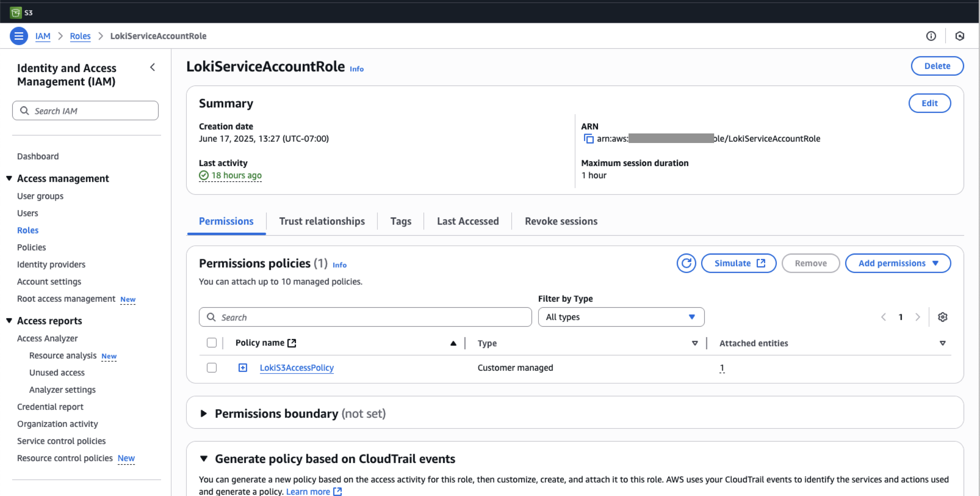
Task: Open the hexagon settings icon in header
Action: (959, 36)
